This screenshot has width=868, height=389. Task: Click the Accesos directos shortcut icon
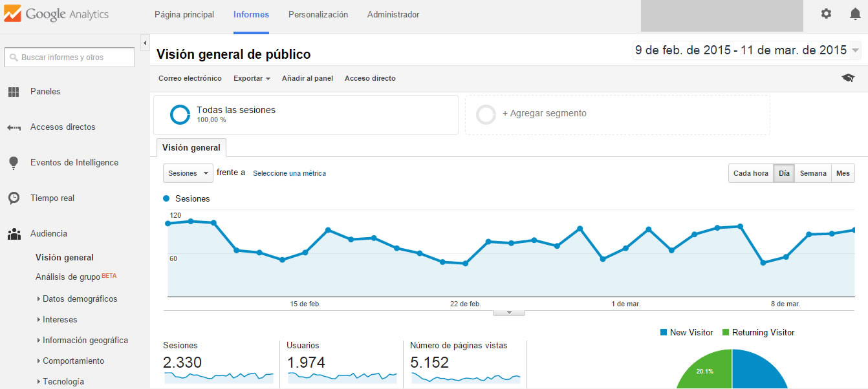13,127
